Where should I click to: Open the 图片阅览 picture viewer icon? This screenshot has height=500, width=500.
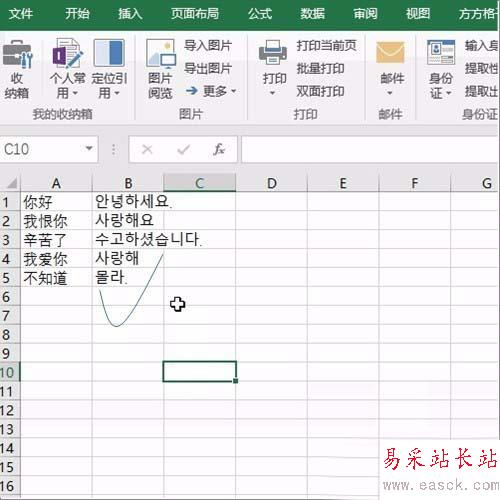click(160, 54)
